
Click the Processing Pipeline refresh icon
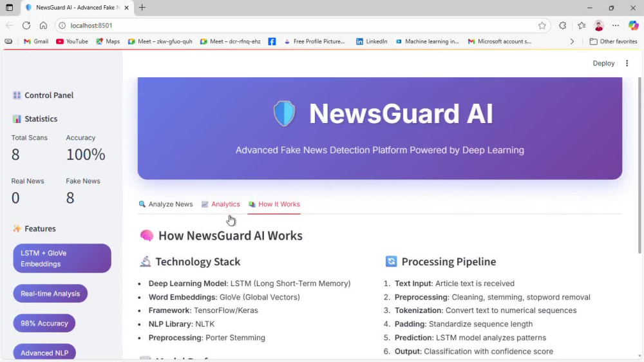click(x=391, y=262)
